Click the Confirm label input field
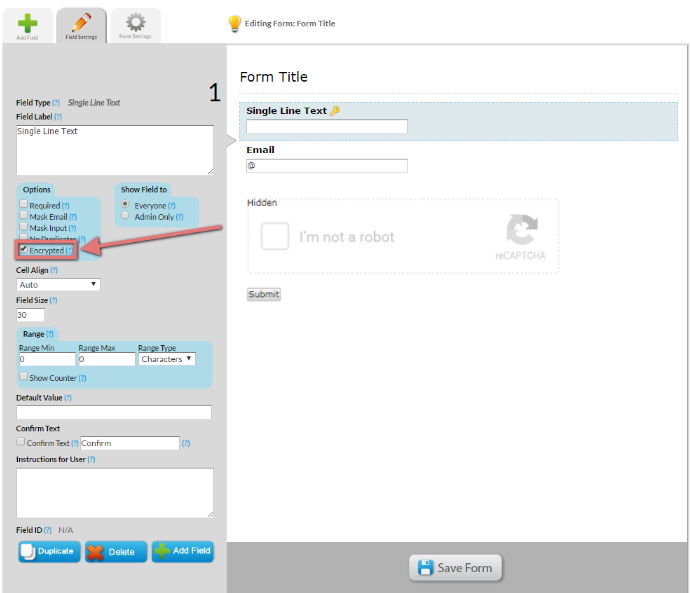 pos(130,443)
